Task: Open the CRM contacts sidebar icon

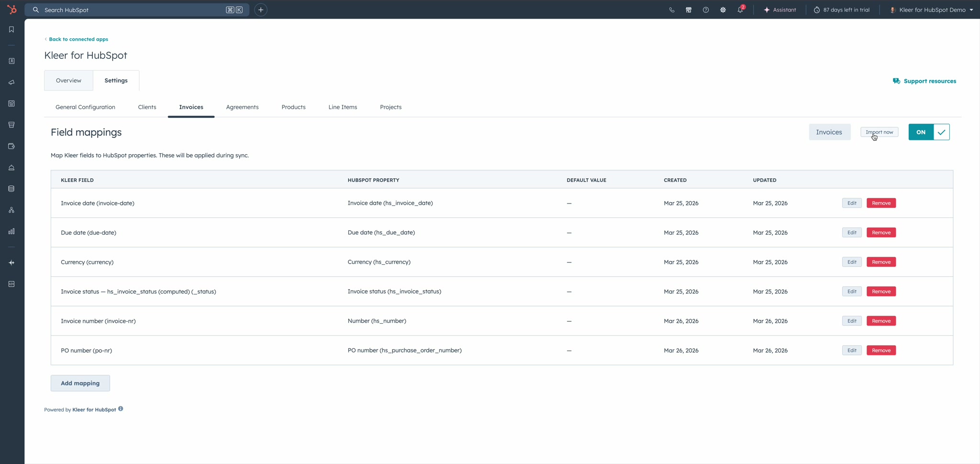Action: point(11,61)
